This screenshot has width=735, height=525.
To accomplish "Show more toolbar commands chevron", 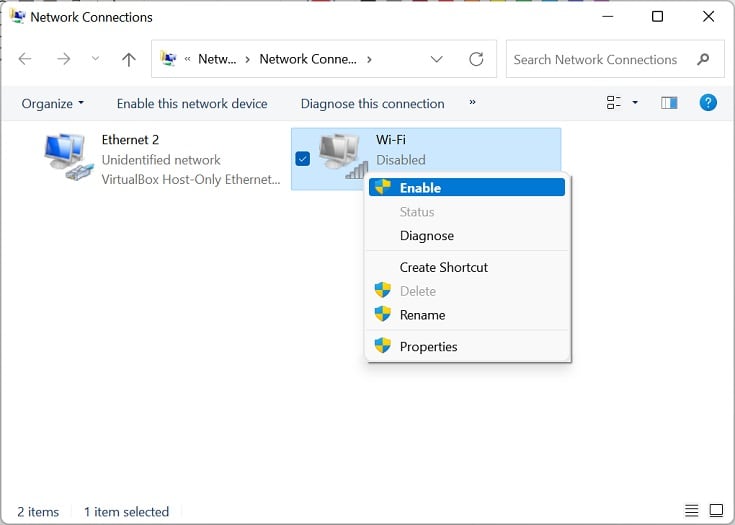I will [x=472, y=102].
